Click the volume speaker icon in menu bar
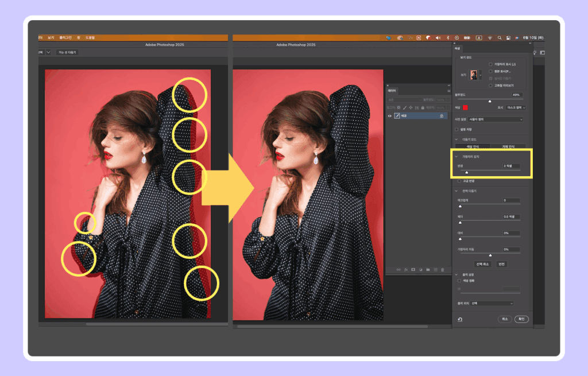This screenshot has height=376, width=588. coord(438,38)
